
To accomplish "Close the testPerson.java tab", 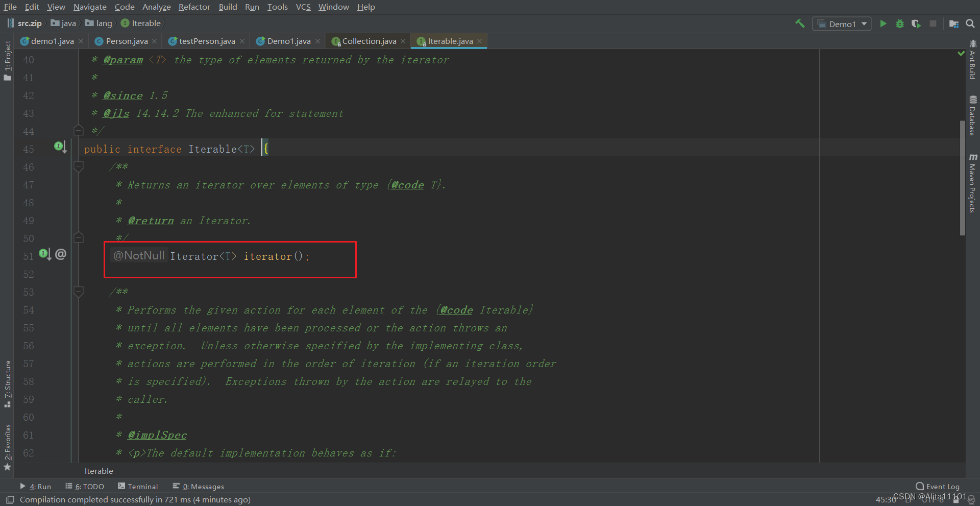I will [242, 41].
